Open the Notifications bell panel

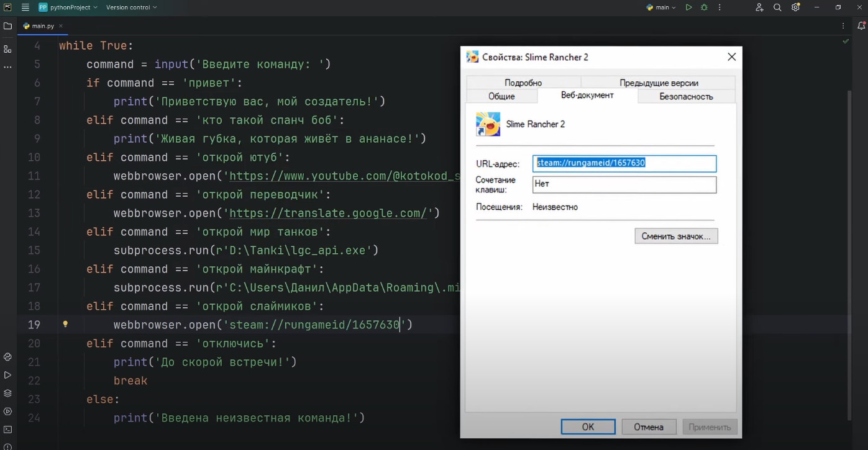click(861, 26)
